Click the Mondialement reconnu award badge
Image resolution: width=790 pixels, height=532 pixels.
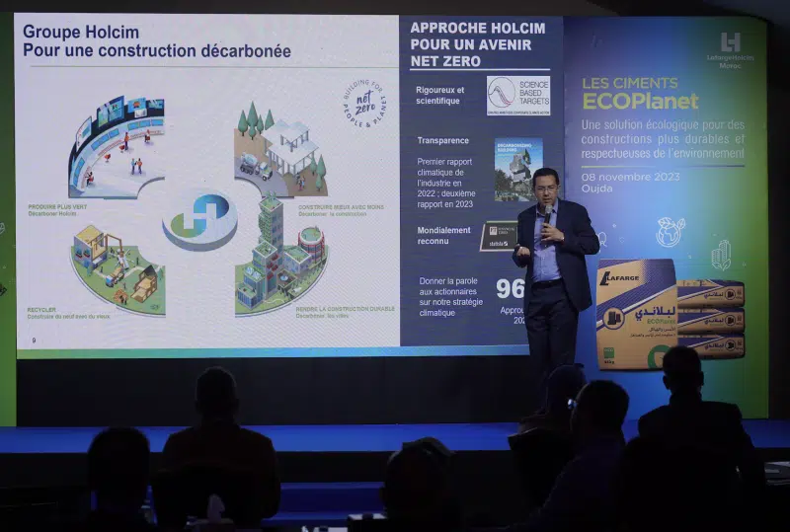pyautogui.click(x=499, y=236)
